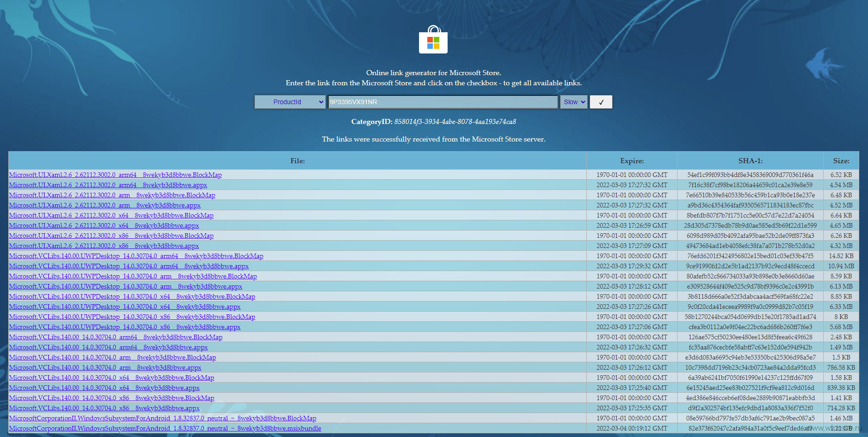Select VCLibs.140.00 14.0.30704.0 x86 BlockMap link
Screen dimensions: 868x437
(112, 398)
